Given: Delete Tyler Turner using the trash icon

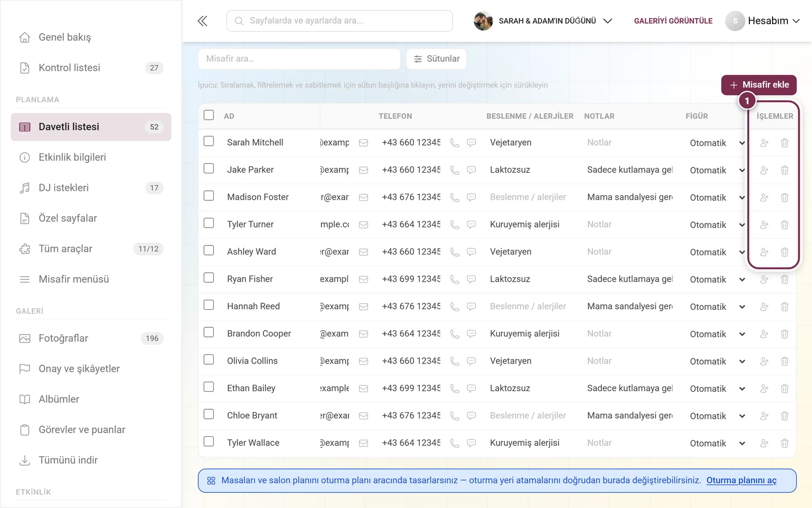Looking at the screenshot, I should [x=784, y=225].
